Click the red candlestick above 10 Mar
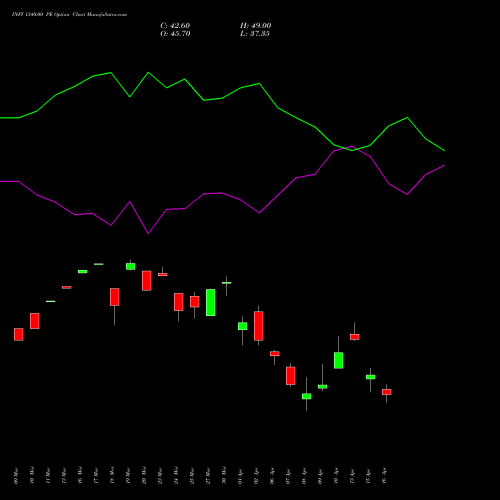 pos(35,321)
